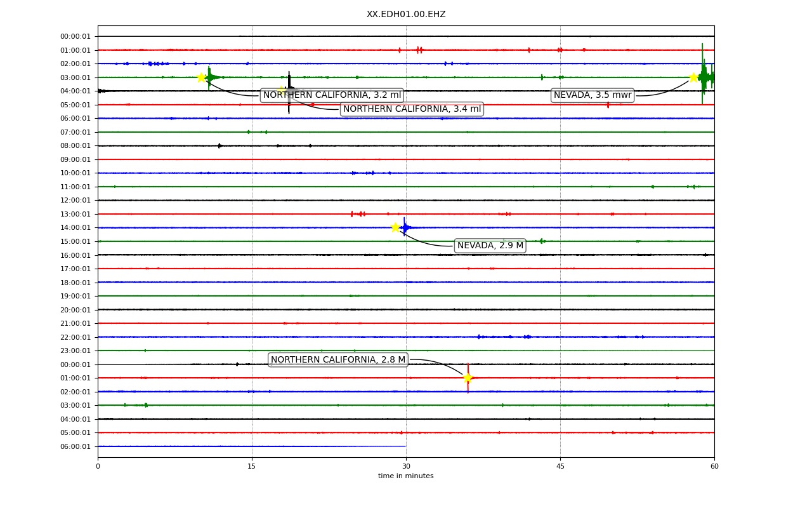Click the last 06:00:01 row label
The height and width of the screenshot is (508, 812).
[77, 446]
